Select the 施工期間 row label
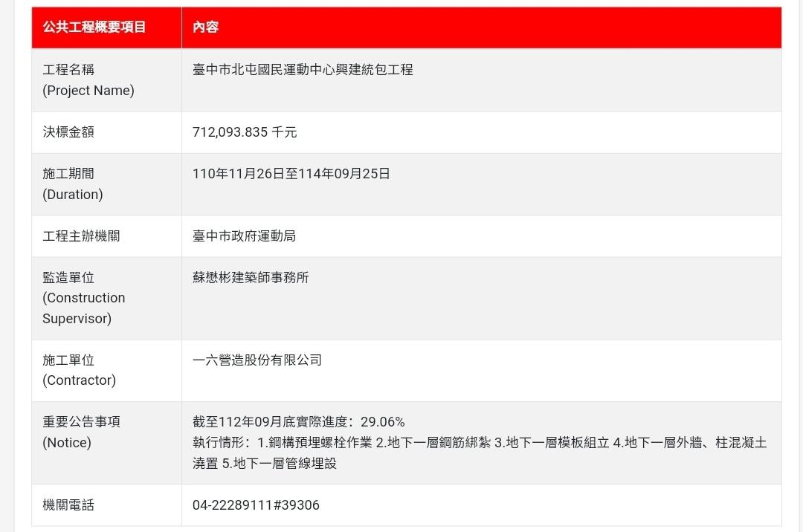Image resolution: width=803 pixels, height=532 pixels. tap(69, 174)
